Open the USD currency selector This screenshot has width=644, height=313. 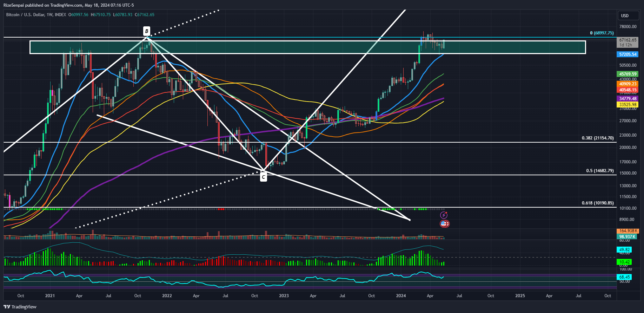pyautogui.click(x=628, y=15)
